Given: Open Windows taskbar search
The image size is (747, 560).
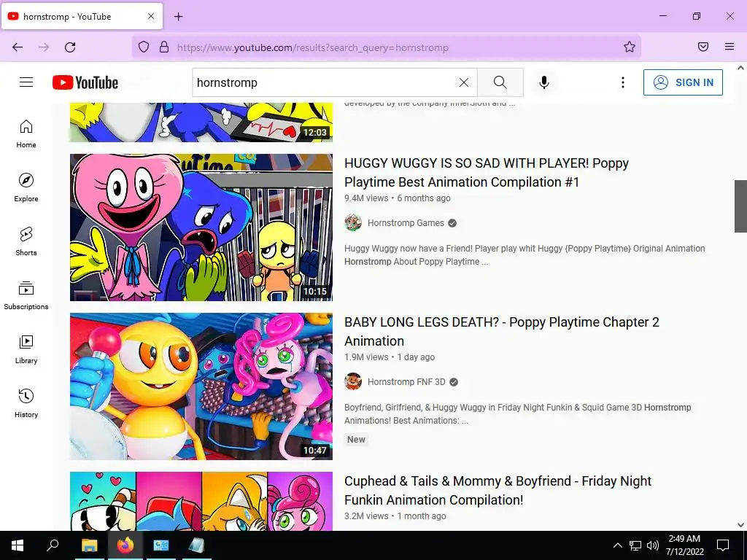Looking at the screenshot, I should point(53,545).
